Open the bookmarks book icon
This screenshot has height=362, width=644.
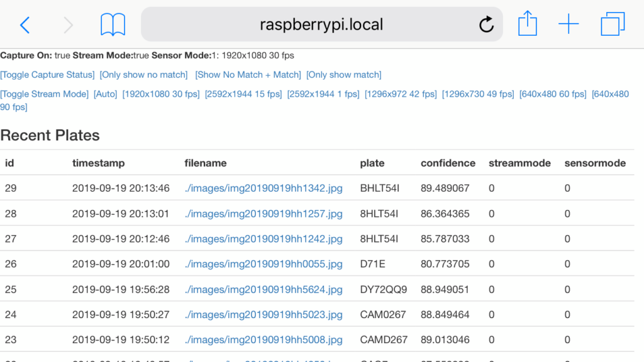point(113,25)
